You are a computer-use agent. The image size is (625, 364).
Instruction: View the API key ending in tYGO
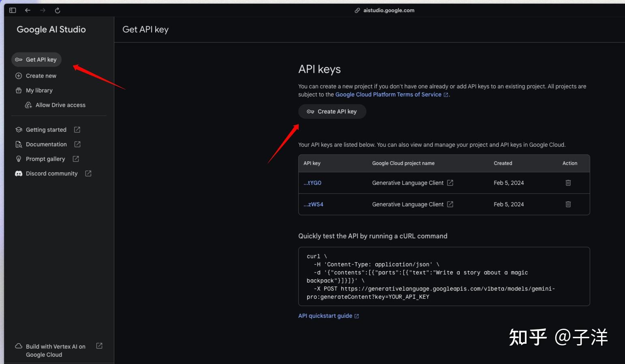(x=312, y=183)
